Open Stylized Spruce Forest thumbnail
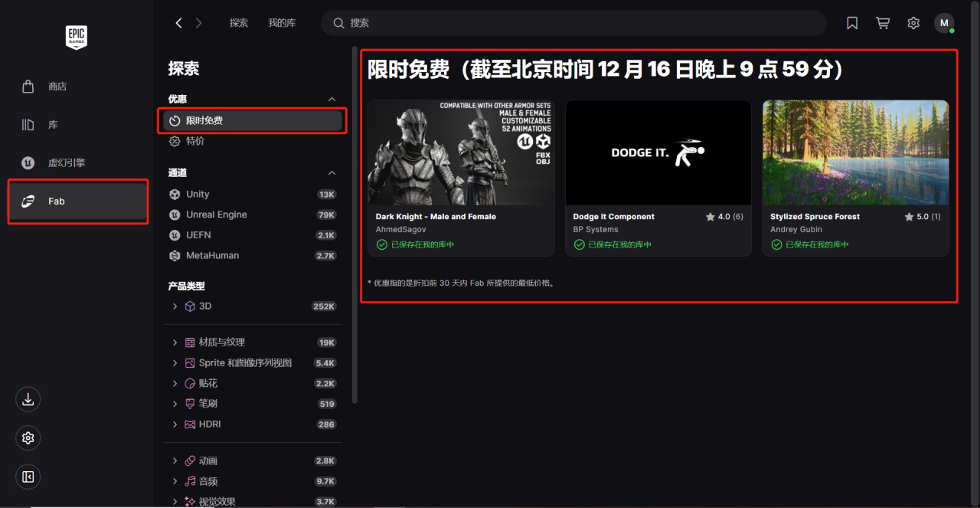This screenshot has height=508, width=980. click(x=855, y=152)
